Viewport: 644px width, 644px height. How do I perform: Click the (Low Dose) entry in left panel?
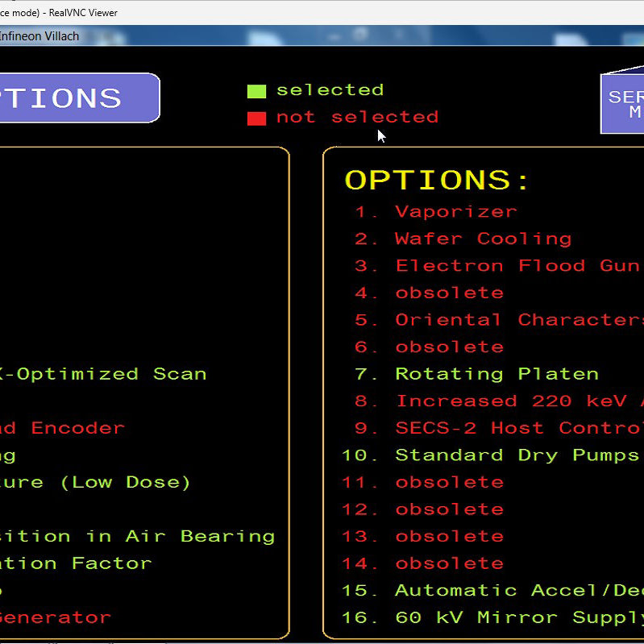click(x=95, y=482)
